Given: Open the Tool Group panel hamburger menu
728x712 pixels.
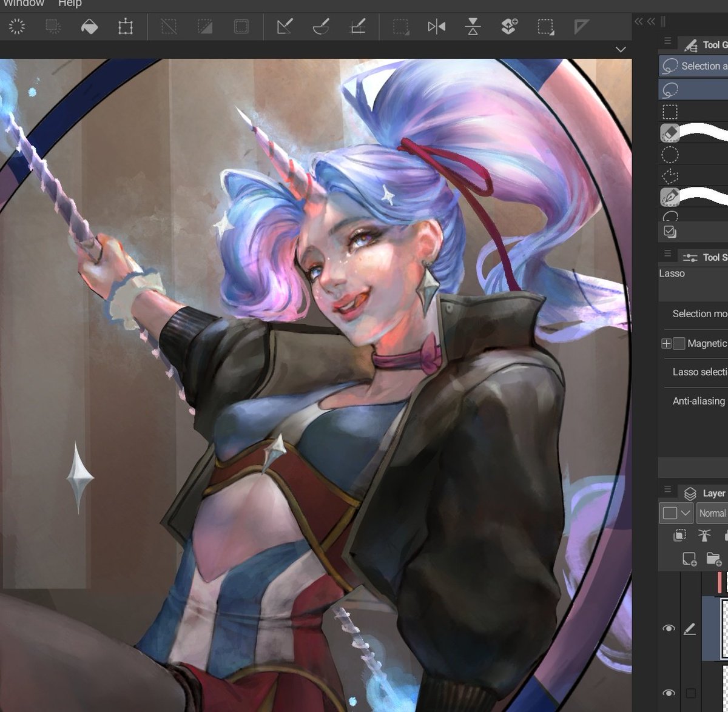Looking at the screenshot, I should pyautogui.click(x=667, y=41).
